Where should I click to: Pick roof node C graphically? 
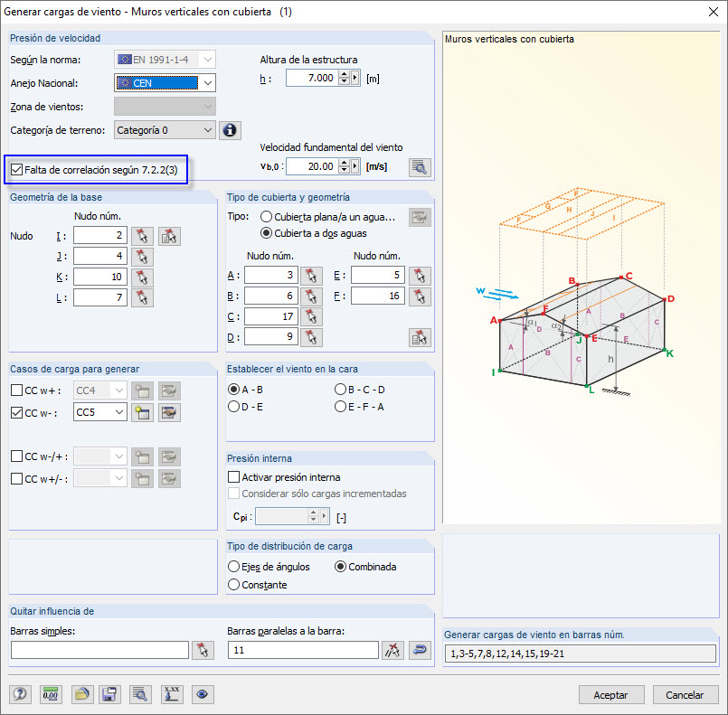[x=311, y=317]
